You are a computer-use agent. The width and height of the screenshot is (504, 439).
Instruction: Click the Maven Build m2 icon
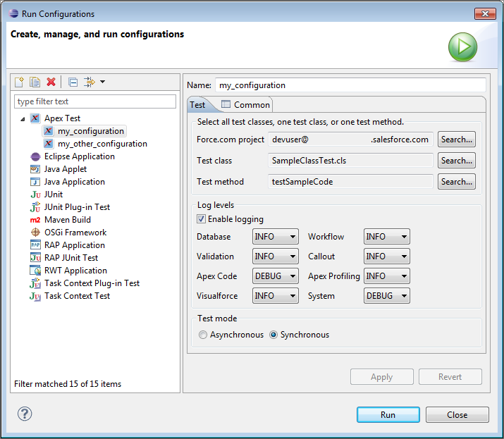[35, 220]
